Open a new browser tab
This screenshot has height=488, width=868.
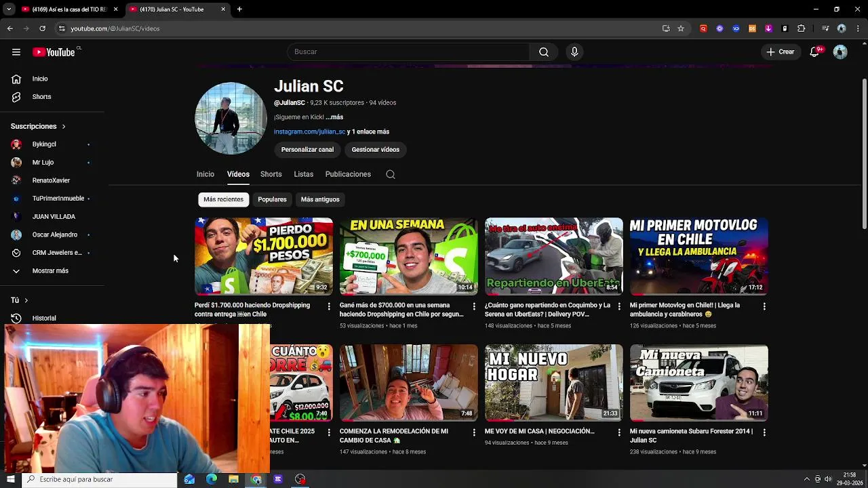(239, 9)
